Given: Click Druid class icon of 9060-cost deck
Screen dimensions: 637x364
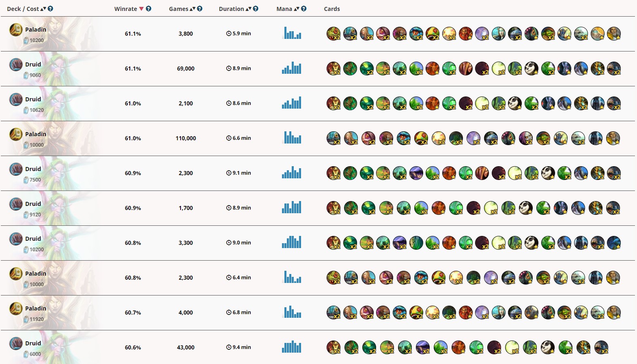Looking at the screenshot, I should click(x=16, y=64).
